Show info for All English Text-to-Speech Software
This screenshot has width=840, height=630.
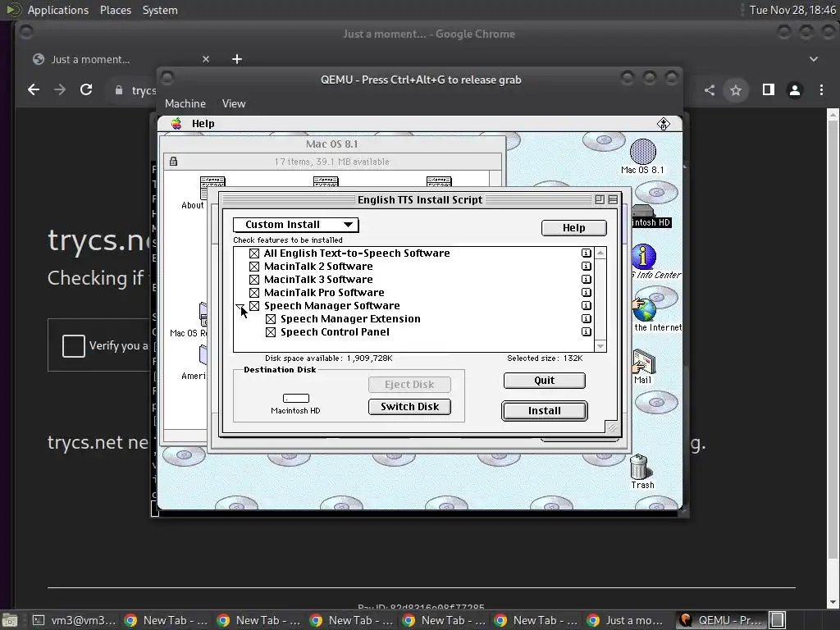click(x=586, y=253)
